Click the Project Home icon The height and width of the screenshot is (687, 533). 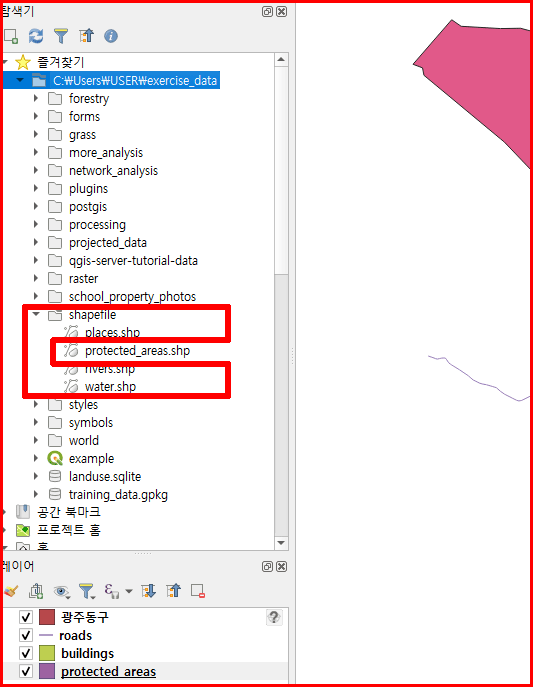point(23,530)
